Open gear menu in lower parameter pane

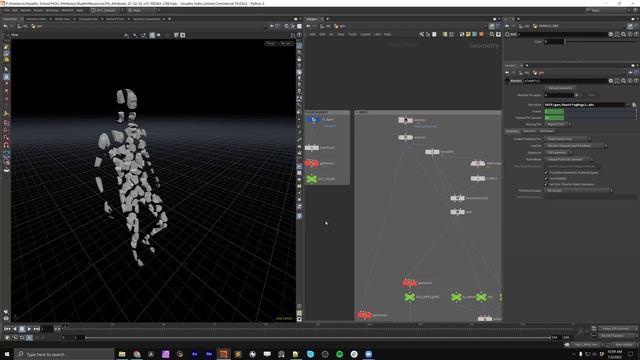[611, 81]
